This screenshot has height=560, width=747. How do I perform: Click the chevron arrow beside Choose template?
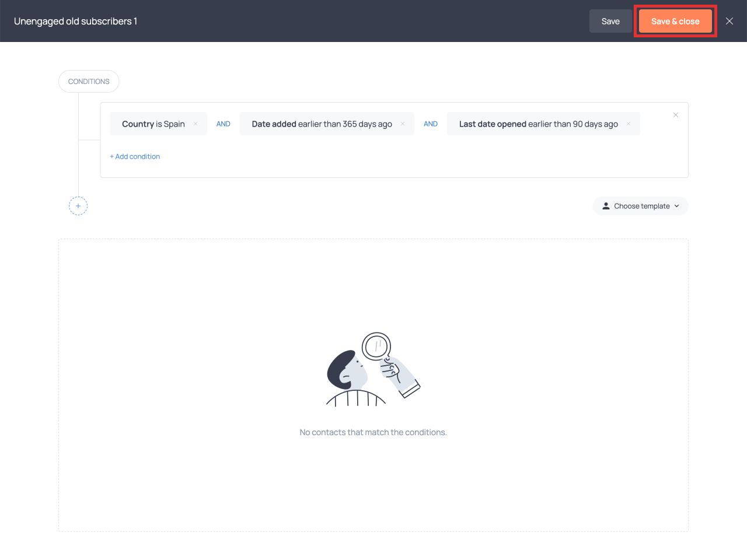tap(677, 206)
